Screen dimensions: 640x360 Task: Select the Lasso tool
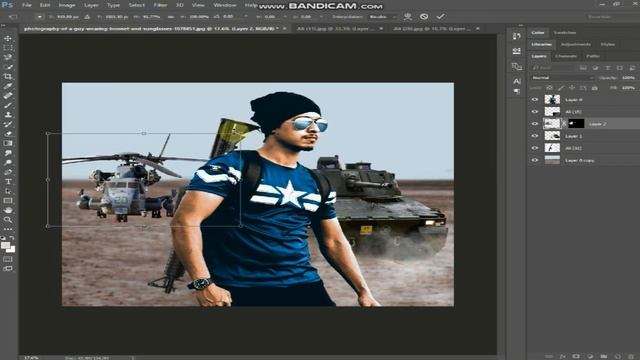click(x=8, y=57)
